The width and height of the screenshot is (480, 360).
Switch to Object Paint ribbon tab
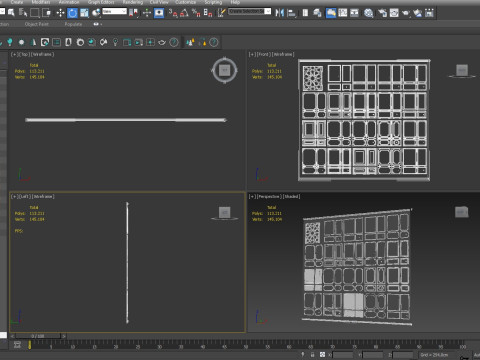(37, 24)
